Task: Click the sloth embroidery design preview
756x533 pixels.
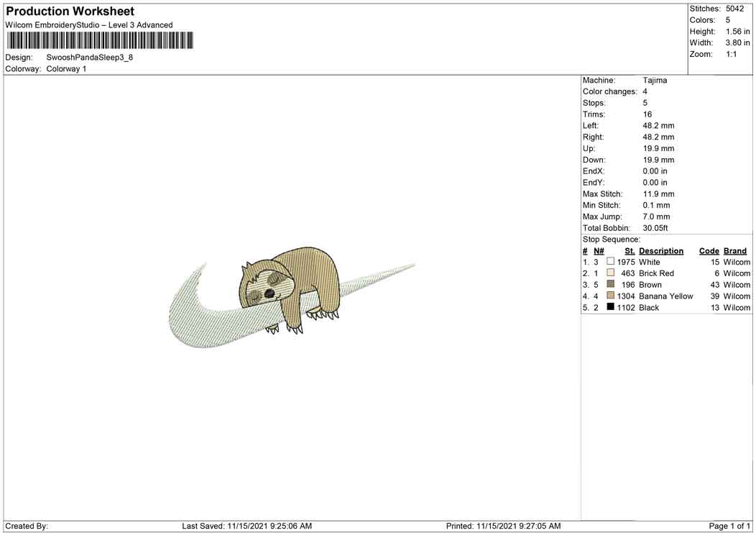Action: 291,299
